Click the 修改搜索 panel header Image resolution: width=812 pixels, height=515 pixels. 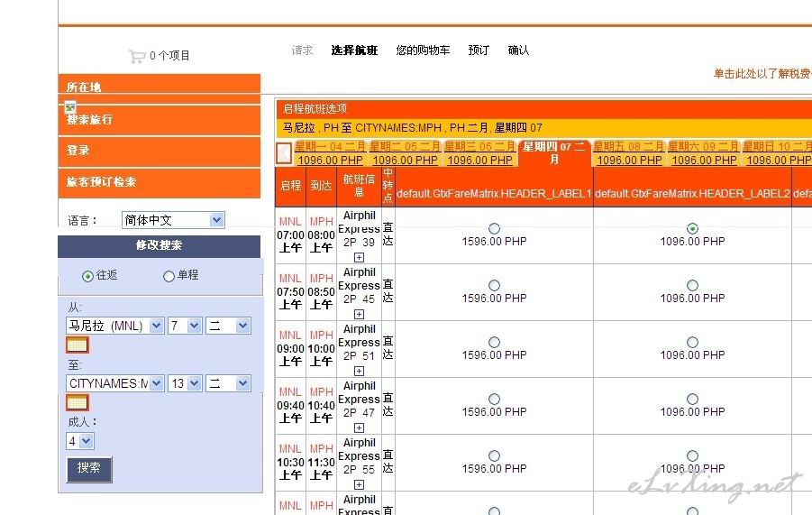click(159, 245)
